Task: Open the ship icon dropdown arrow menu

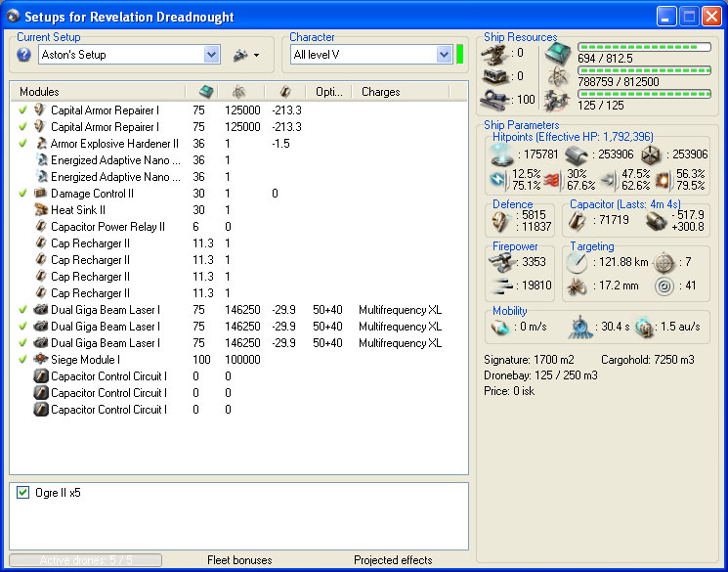Action: [x=256, y=56]
